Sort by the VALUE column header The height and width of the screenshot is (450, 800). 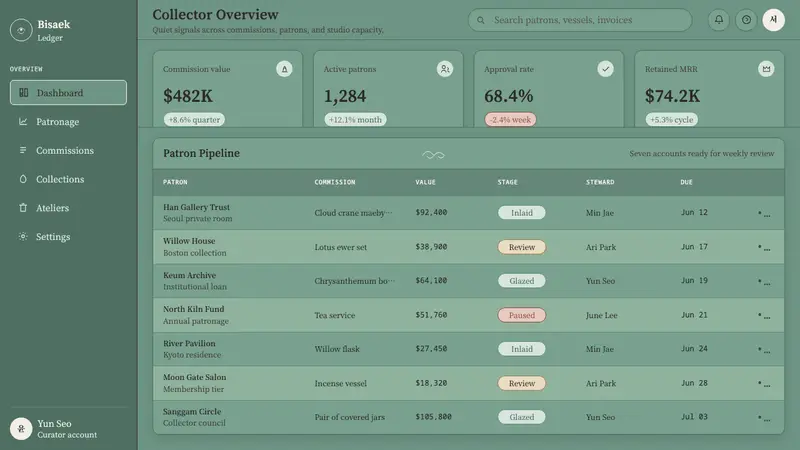pyautogui.click(x=426, y=182)
